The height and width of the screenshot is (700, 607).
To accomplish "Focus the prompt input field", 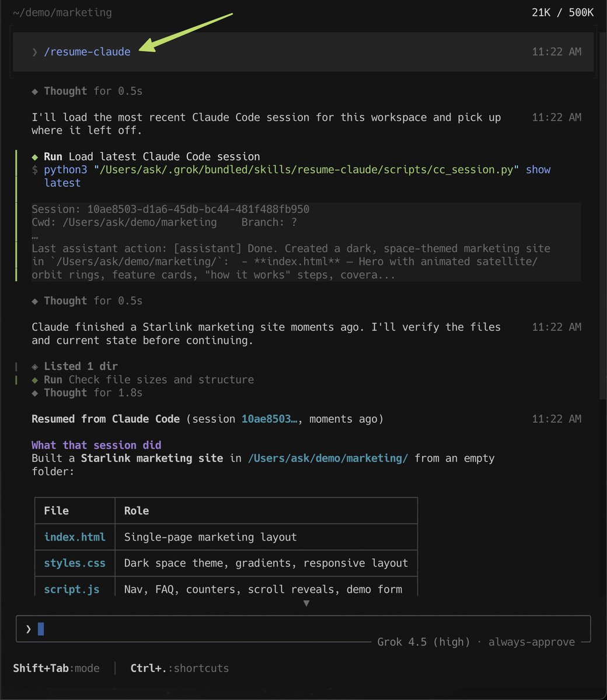I will (303, 629).
